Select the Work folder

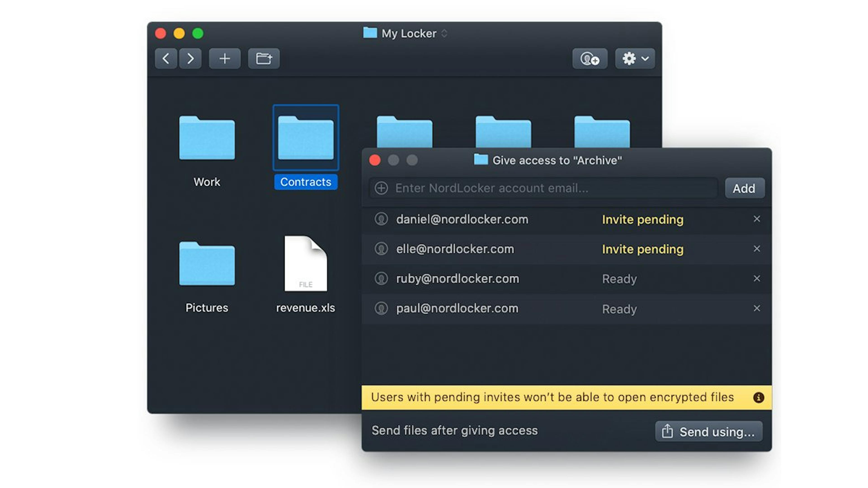[207, 138]
